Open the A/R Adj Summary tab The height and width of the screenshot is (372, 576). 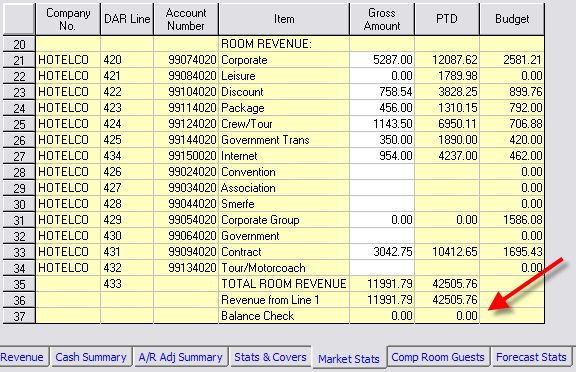pyautogui.click(x=180, y=357)
